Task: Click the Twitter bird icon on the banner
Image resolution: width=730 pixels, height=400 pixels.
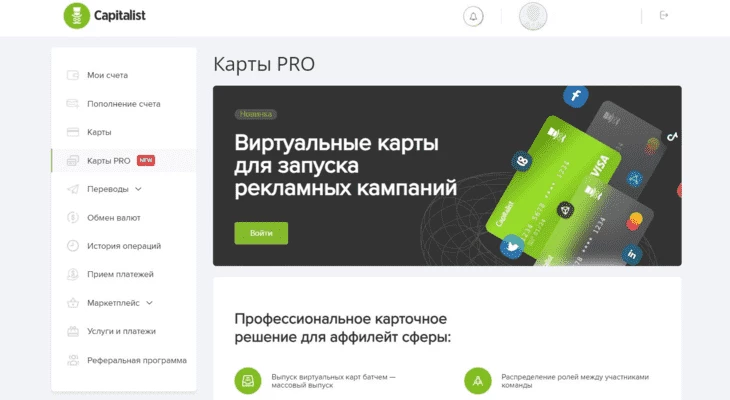Action: tap(512, 246)
